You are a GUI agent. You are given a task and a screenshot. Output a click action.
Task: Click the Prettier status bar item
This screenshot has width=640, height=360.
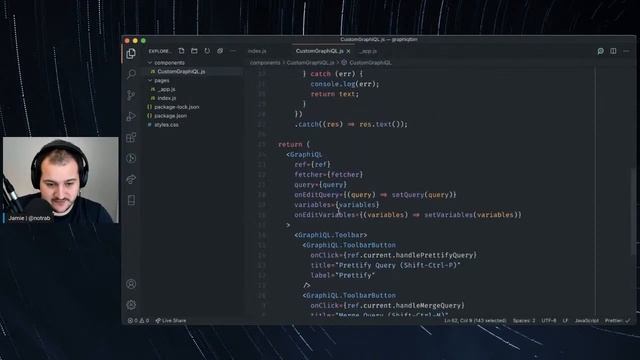pyautogui.click(x=617, y=321)
